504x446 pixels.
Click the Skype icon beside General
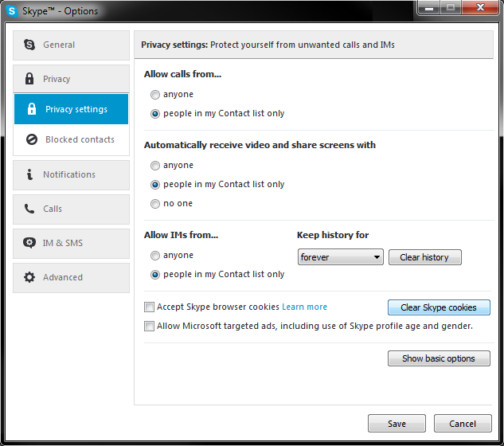click(29, 45)
